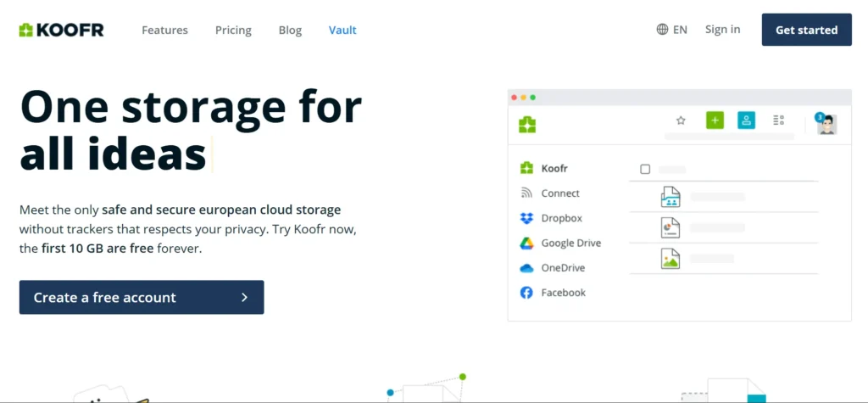The image size is (868, 403).
Task: Open the EN language selector
Action: [671, 30]
